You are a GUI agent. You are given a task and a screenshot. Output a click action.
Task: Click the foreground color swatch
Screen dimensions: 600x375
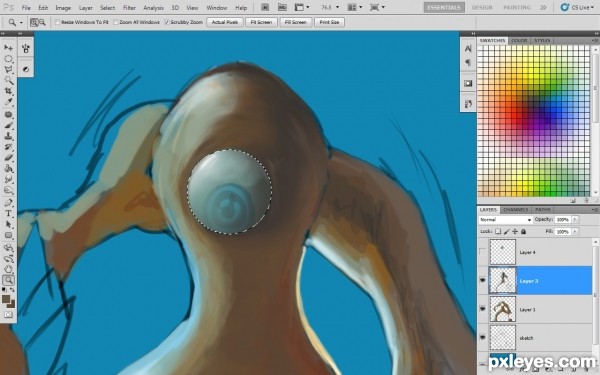point(6,299)
